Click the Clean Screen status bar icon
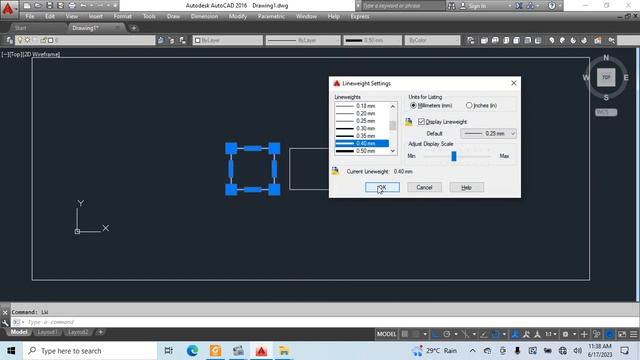Viewport: 640px width, 360px height. point(622,334)
